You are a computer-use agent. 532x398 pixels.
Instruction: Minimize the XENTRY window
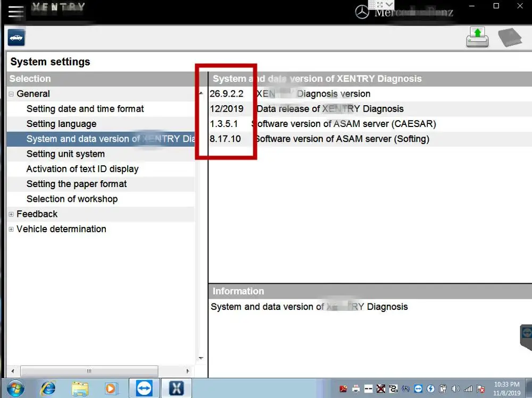pyautogui.click(x=471, y=6)
